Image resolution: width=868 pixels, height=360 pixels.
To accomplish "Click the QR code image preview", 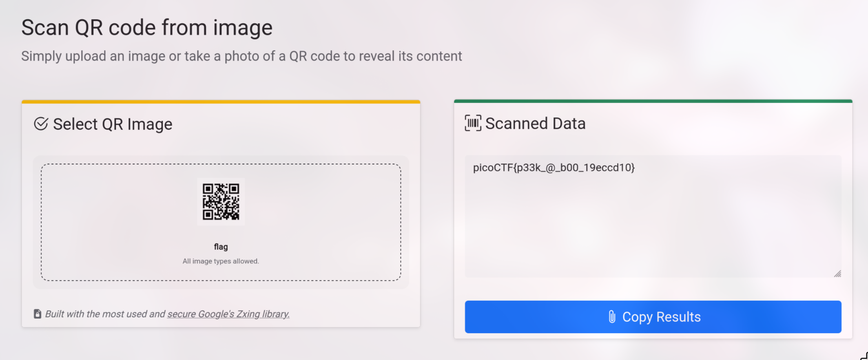I will pyautogui.click(x=221, y=201).
